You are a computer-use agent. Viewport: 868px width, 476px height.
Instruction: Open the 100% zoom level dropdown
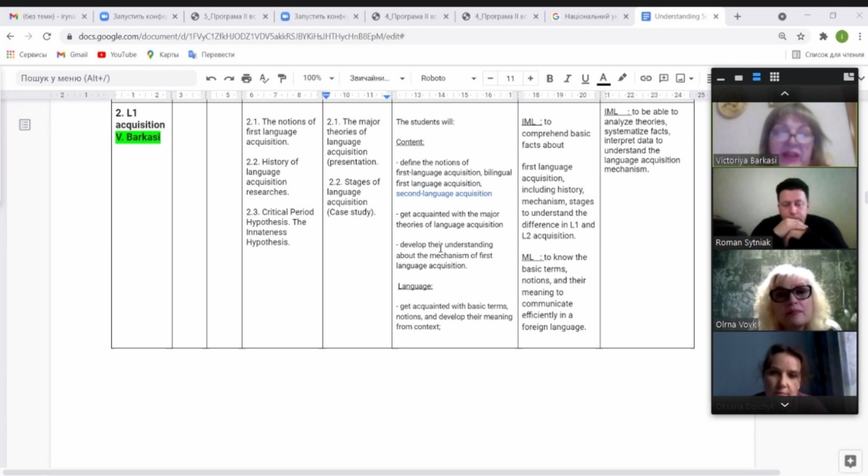tap(318, 78)
